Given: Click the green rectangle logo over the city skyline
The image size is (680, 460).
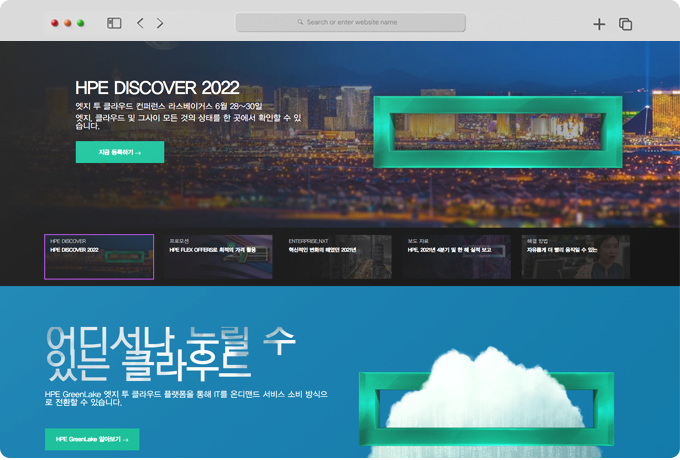Looking at the screenshot, I should point(498,132).
